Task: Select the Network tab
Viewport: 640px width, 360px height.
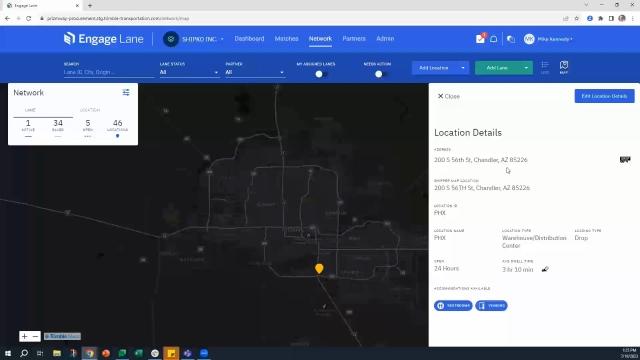Action: coord(320,39)
